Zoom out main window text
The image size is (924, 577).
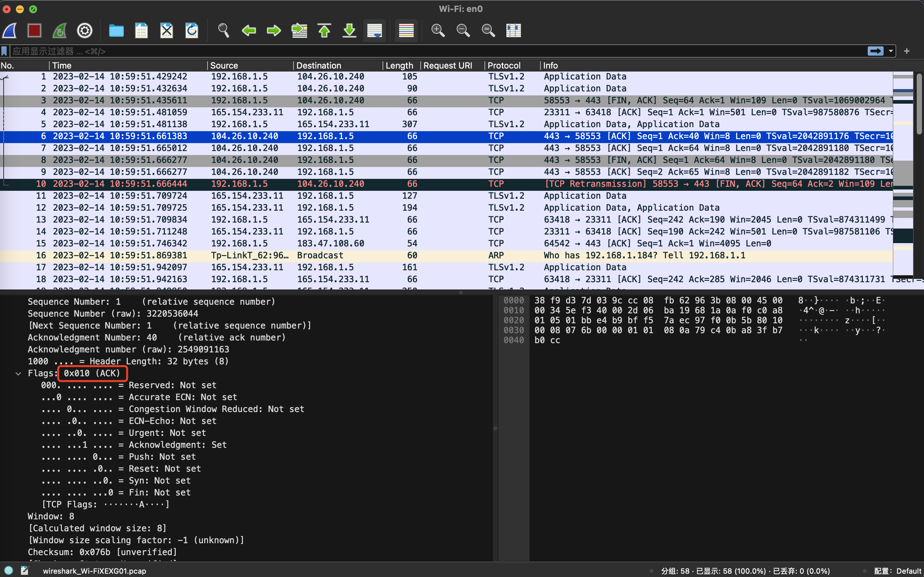tap(463, 30)
